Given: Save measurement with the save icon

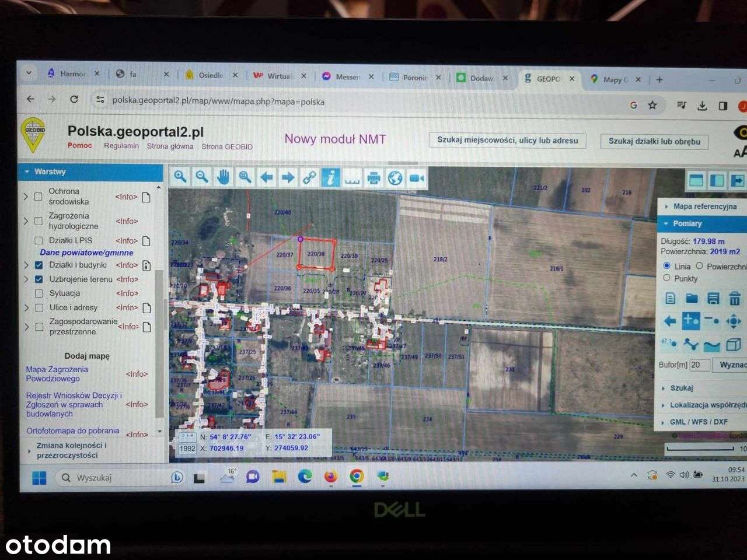Looking at the screenshot, I should (713, 299).
